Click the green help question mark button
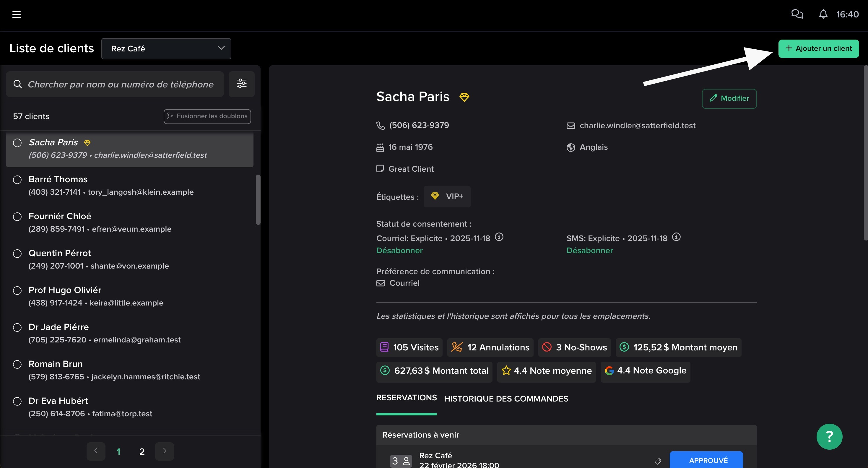This screenshot has height=468, width=868. 829,436
